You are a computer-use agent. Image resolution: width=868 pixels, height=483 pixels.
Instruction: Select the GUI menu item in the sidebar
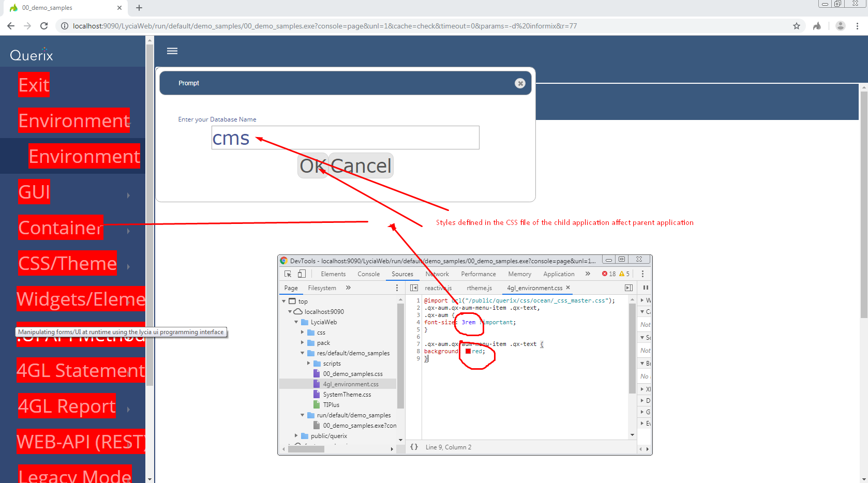(x=34, y=191)
